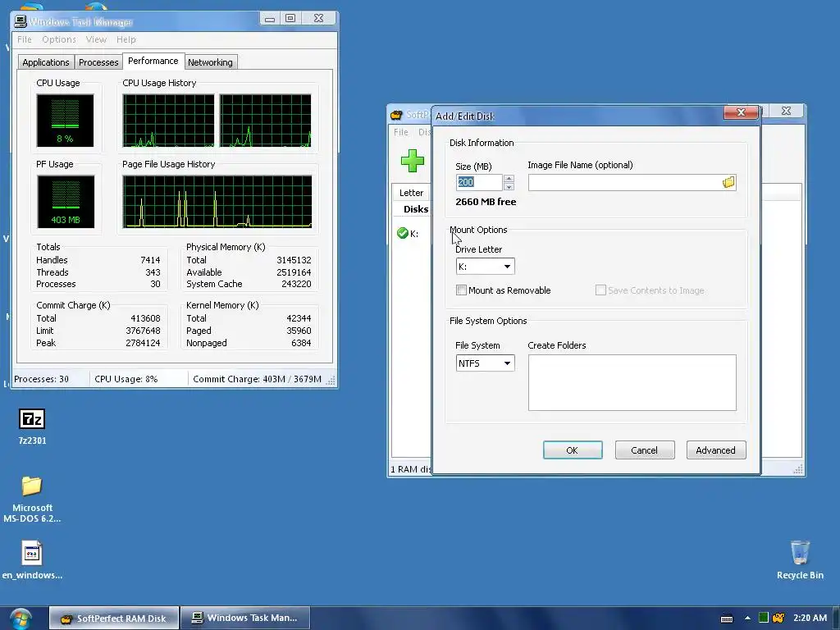Viewport: 840px width, 630px height.
Task: Switch to the Networking tab
Action: (x=210, y=62)
